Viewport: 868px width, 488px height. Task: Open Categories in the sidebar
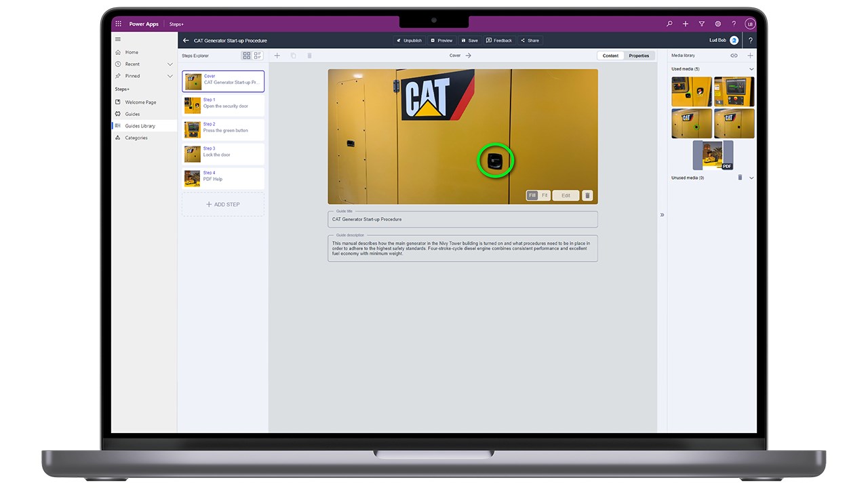pyautogui.click(x=144, y=138)
